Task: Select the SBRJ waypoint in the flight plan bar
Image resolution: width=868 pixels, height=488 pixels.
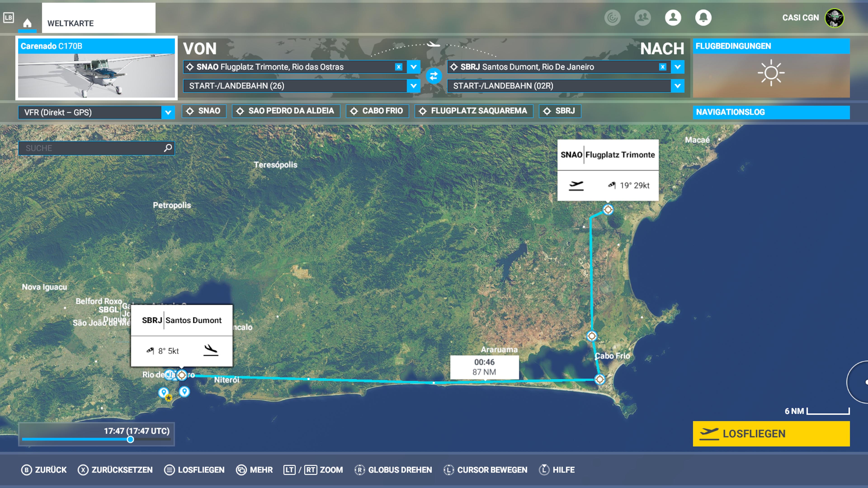Action: coord(560,111)
